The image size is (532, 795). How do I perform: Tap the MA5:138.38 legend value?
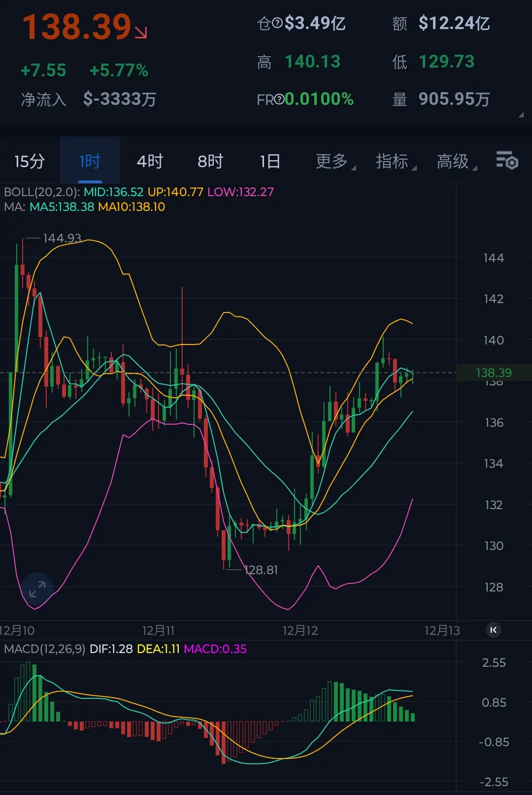pos(62,207)
